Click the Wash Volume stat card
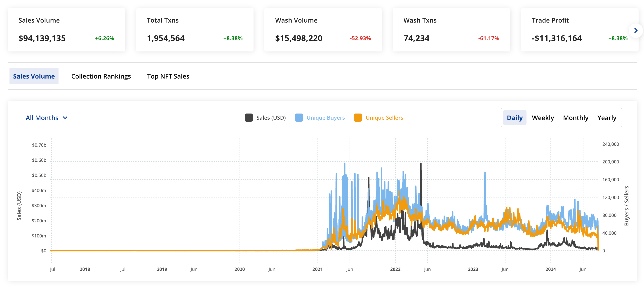 click(323, 30)
